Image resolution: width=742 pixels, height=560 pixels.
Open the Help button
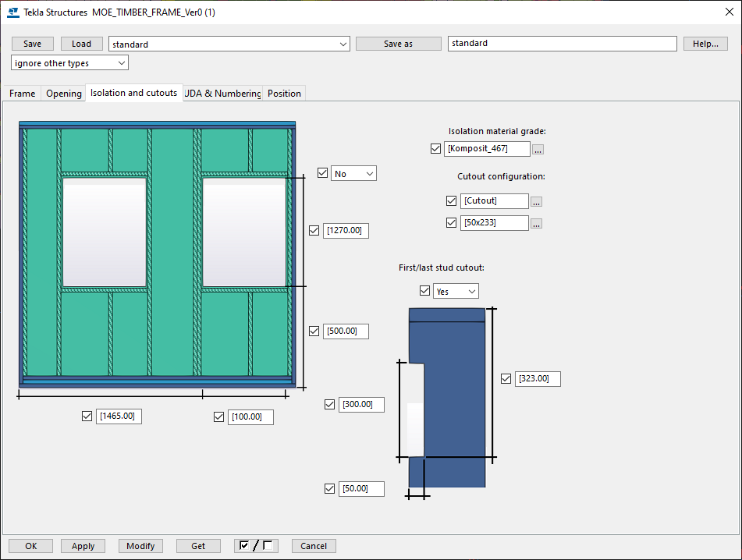(705, 44)
